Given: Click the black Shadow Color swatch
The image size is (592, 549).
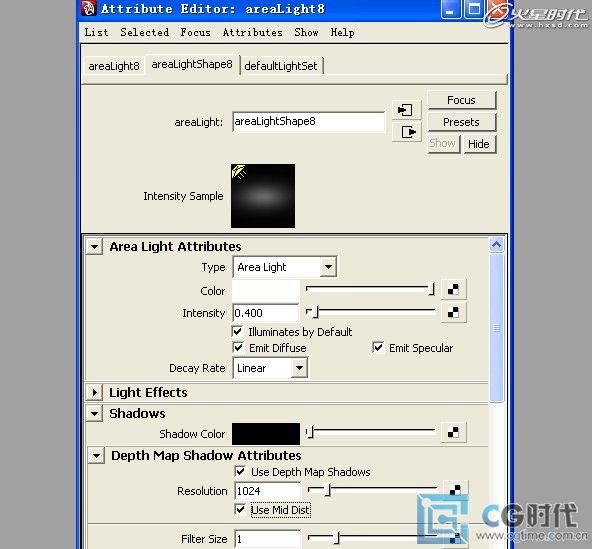Looking at the screenshot, I should (x=266, y=434).
